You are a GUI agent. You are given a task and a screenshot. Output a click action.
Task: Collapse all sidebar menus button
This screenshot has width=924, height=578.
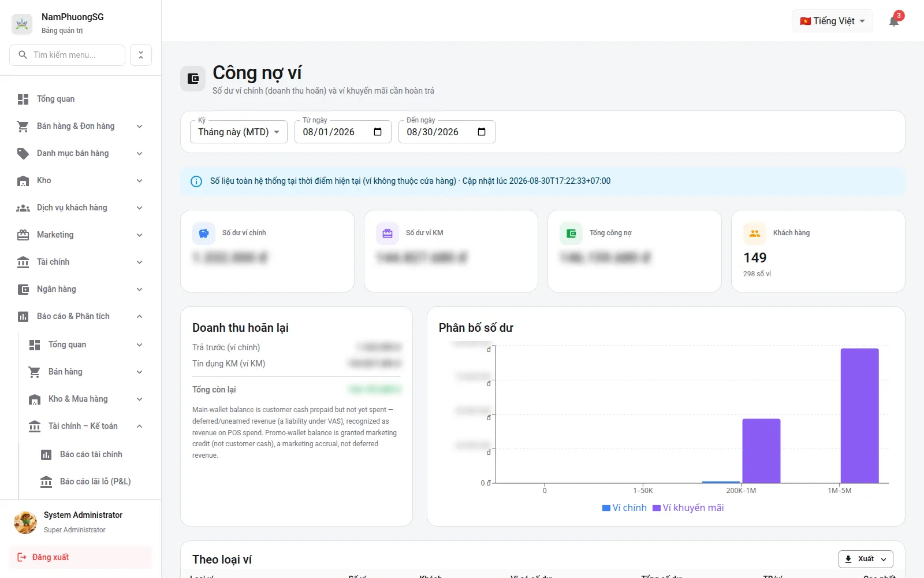coord(141,55)
